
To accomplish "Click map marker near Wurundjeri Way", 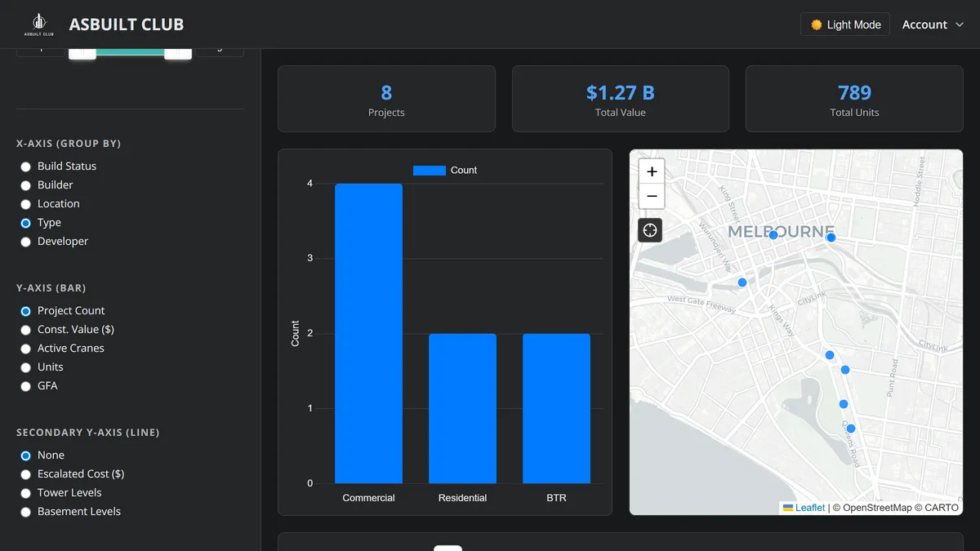I will (x=742, y=282).
